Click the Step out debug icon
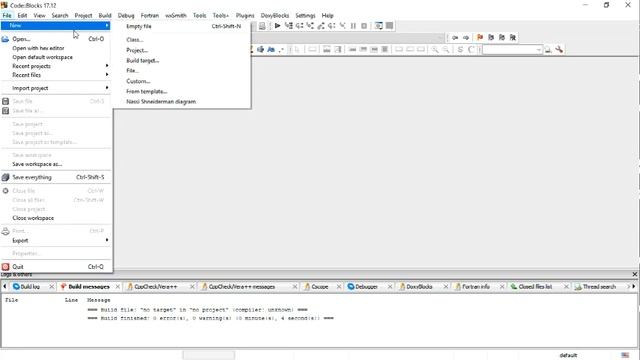 [x=321, y=26]
